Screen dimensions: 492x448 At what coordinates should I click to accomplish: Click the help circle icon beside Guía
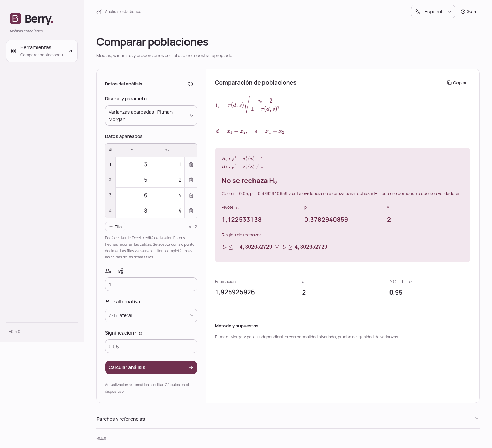(x=463, y=12)
